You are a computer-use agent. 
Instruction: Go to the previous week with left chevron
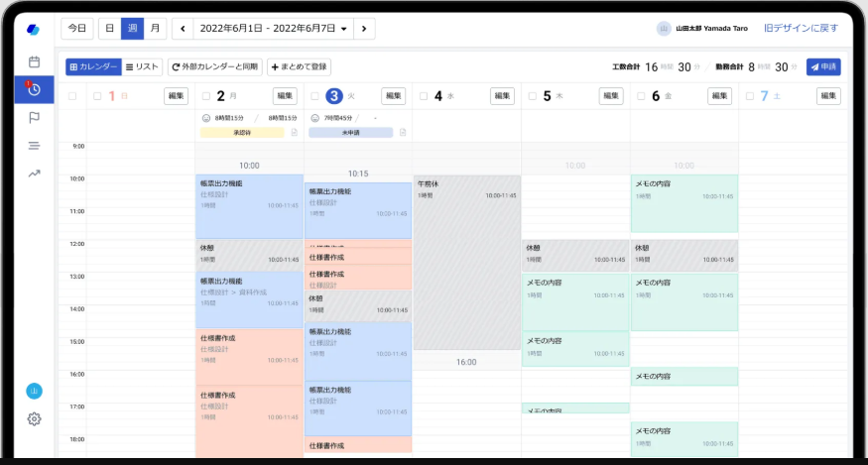[x=183, y=29]
